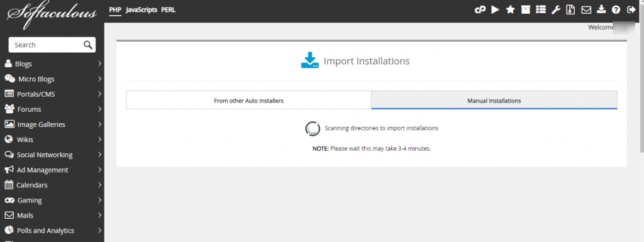Image resolution: width=644 pixels, height=242 pixels.
Task: Open email settings envelope icon
Action: 586,10
